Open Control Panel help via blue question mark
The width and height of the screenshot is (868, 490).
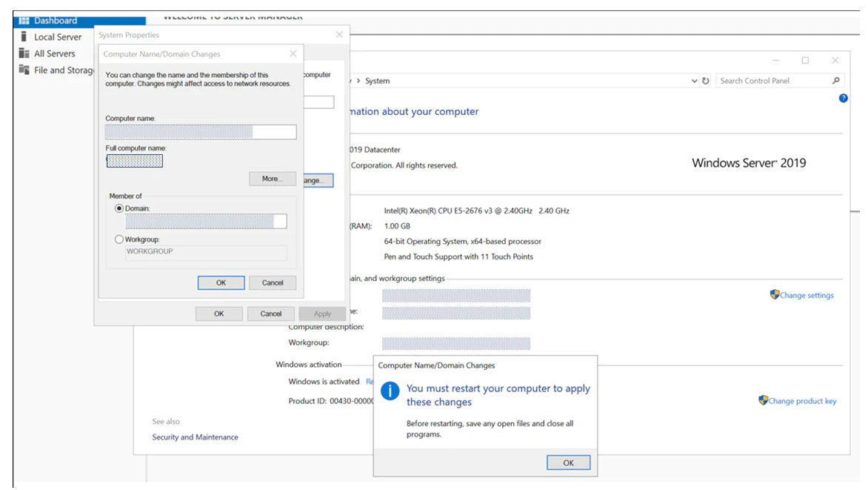pyautogui.click(x=843, y=98)
